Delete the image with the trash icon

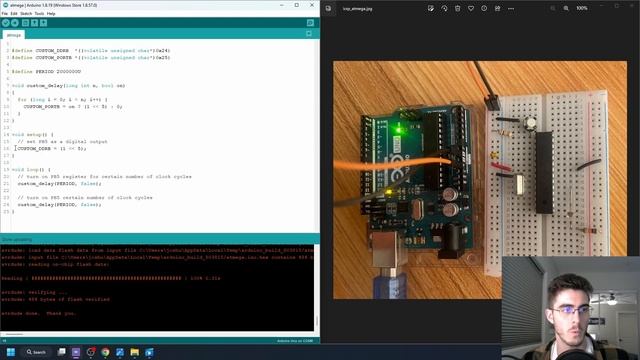pos(458,8)
